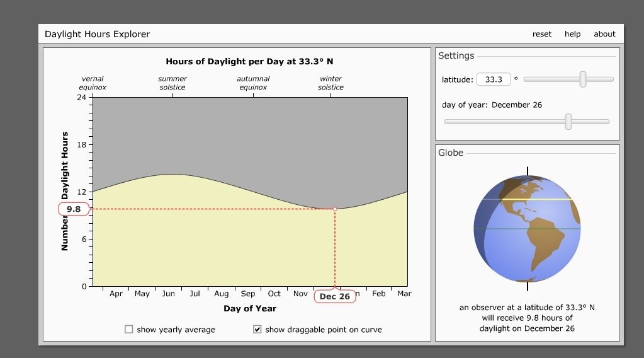Click the Jun label on the x-axis
Screen dimensions: 644x358
click(168, 294)
